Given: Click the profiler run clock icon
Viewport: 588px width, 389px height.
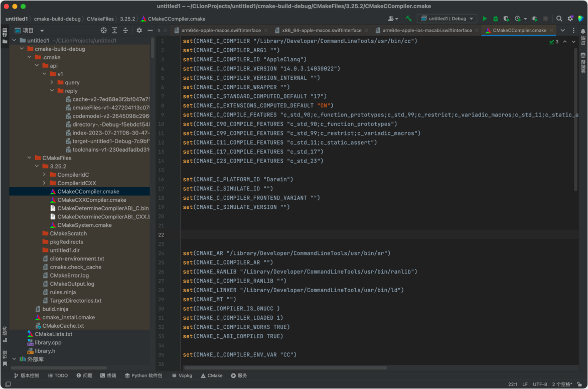Looking at the screenshot, I should click(517, 19).
